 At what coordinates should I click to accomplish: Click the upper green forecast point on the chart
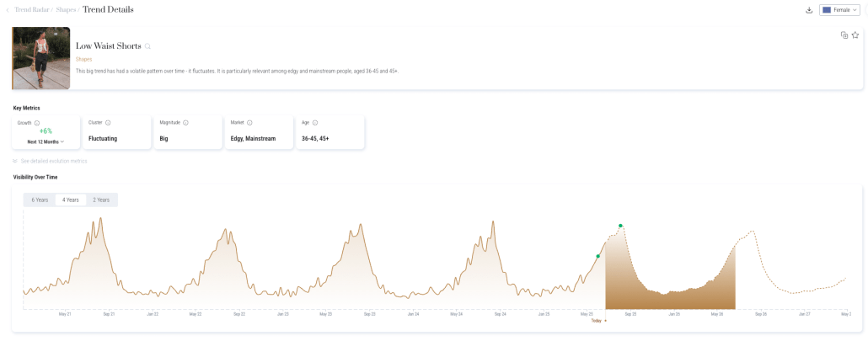tap(620, 226)
